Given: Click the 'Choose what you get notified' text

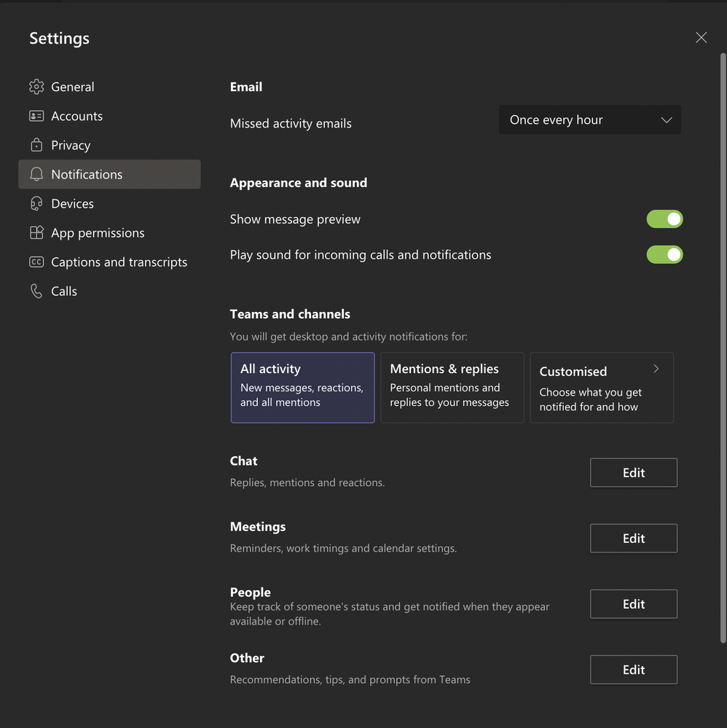Looking at the screenshot, I should pyautogui.click(x=591, y=400).
